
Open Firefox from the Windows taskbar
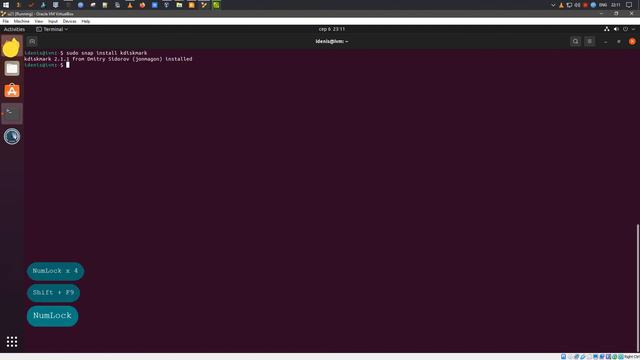142,5
